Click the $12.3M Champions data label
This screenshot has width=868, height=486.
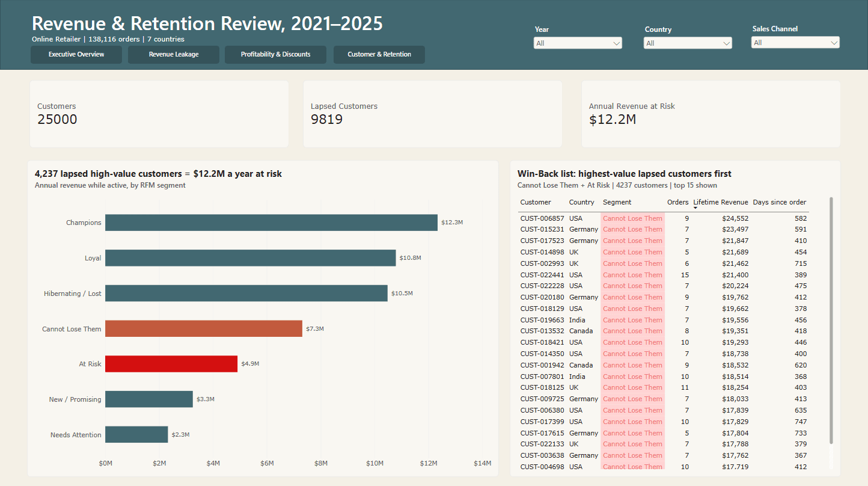tap(452, 223)
